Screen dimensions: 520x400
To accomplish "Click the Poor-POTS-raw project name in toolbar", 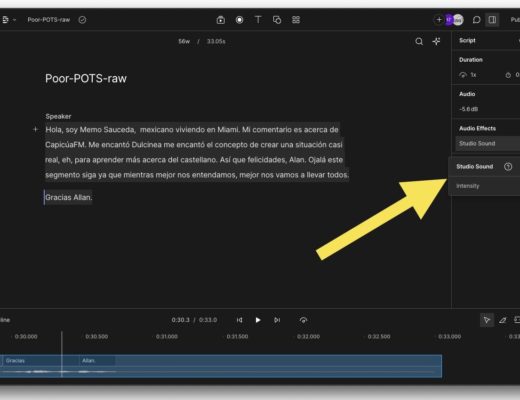I will (x=49, y=20).
